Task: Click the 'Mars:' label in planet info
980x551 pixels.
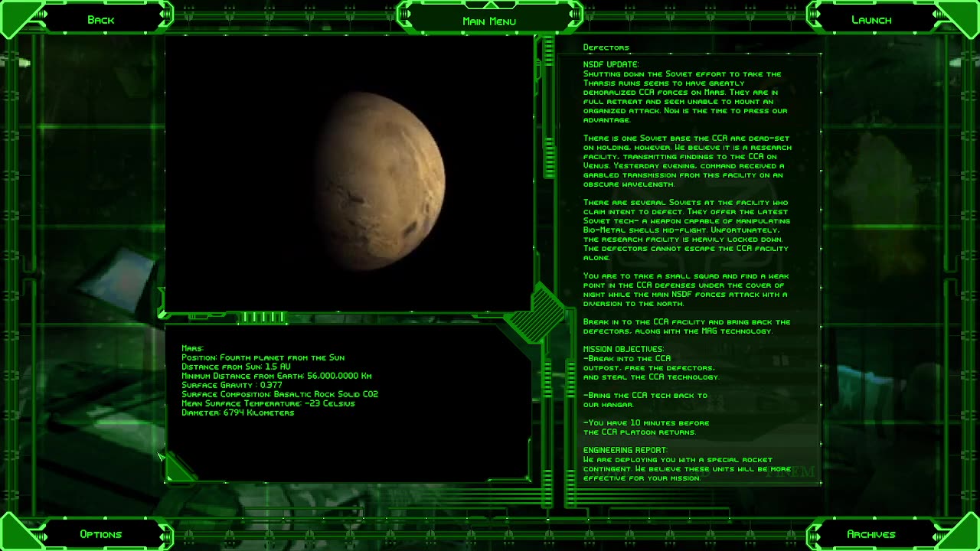Action: 192,348
